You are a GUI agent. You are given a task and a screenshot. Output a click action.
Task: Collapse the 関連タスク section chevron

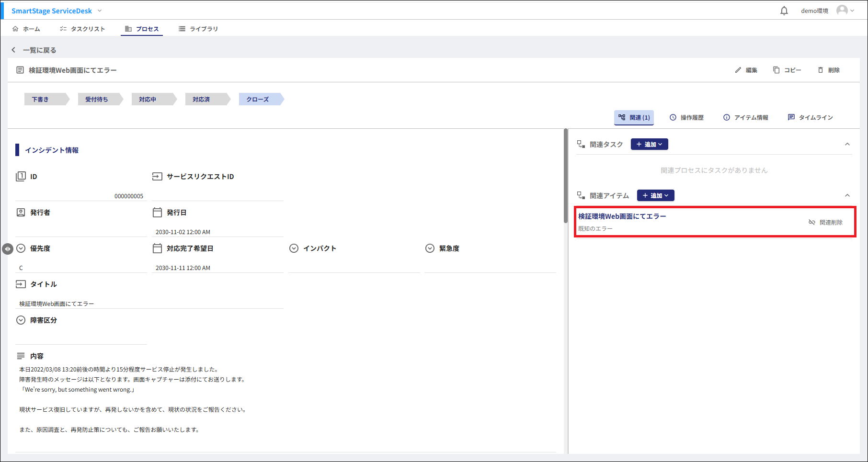pos(847,144)
